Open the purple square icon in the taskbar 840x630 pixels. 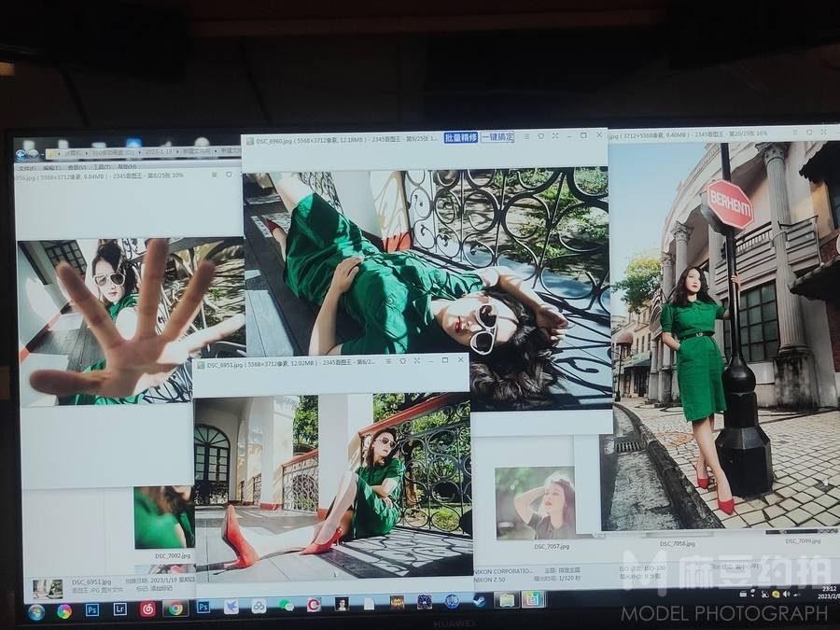point(425,602)
